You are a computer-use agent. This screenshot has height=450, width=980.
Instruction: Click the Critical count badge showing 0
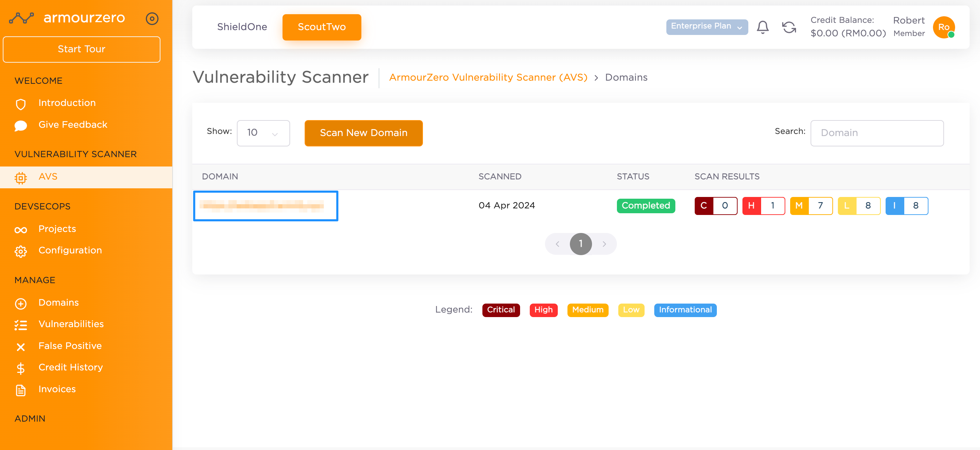(x=715, y=206)
